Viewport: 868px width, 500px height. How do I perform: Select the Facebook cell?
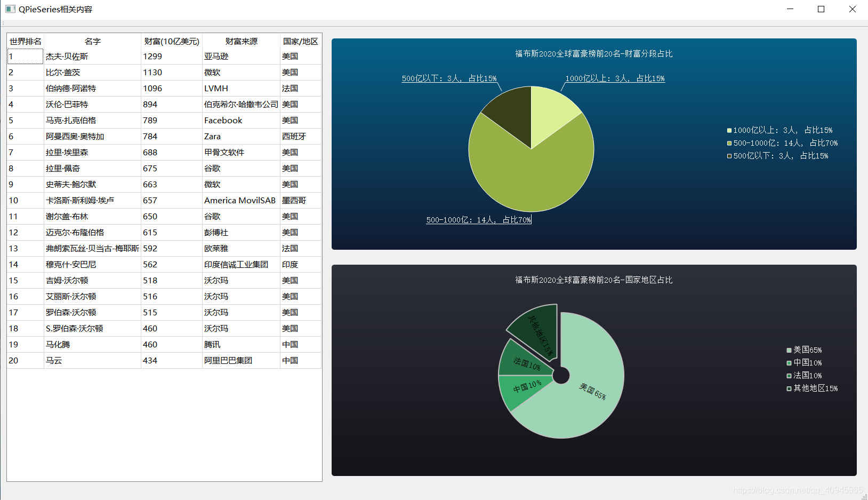(242, 121)
